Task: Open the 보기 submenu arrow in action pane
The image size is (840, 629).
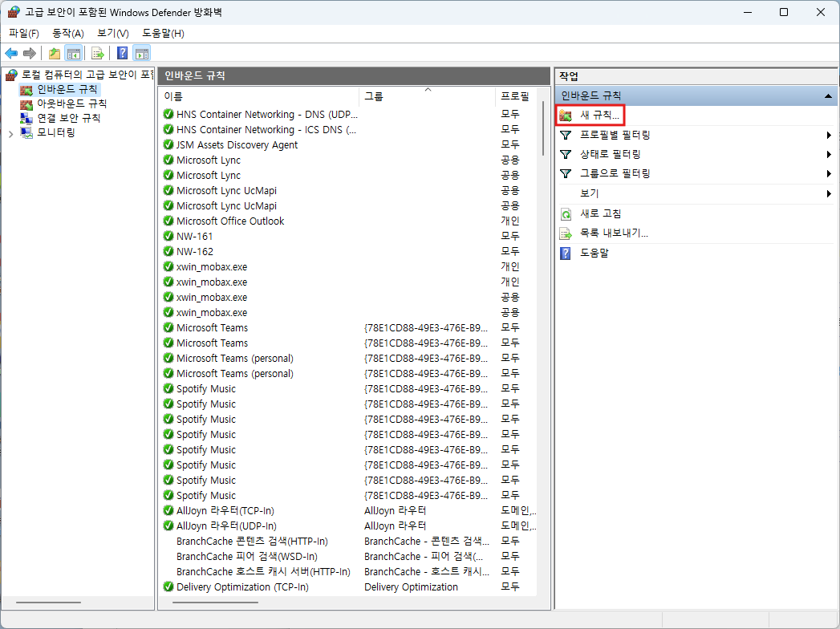Action: [x=829, y=193]
